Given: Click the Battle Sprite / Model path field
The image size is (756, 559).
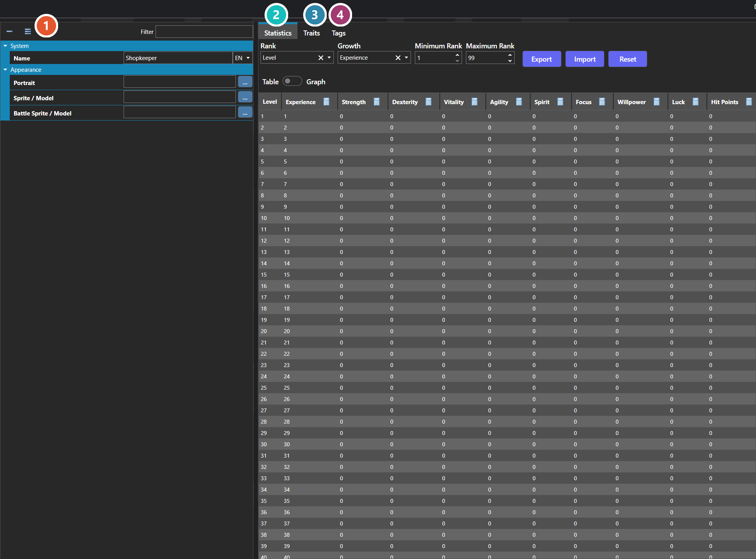Looking at the screenshot, I should click(180, 112).
